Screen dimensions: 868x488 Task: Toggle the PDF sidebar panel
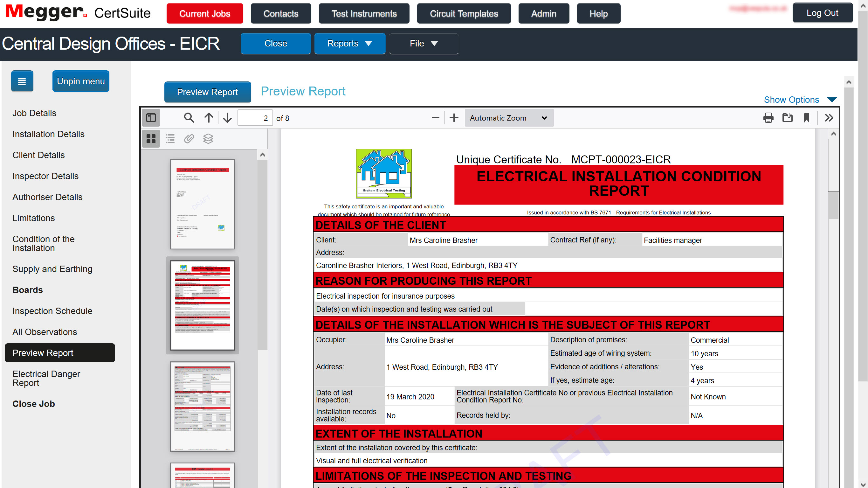point(151,118)
